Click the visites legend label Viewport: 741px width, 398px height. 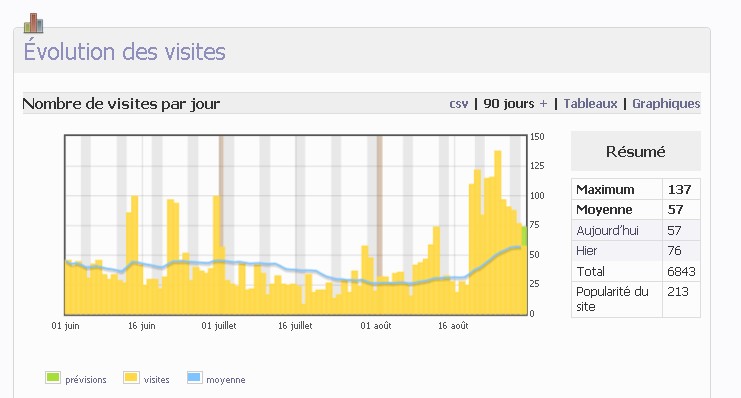(x=156, y=380)
